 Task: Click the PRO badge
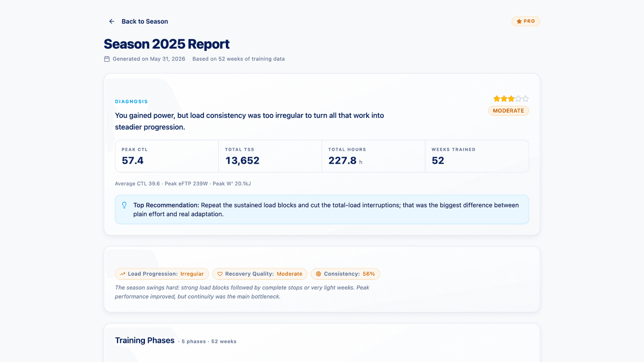(525, 21)
